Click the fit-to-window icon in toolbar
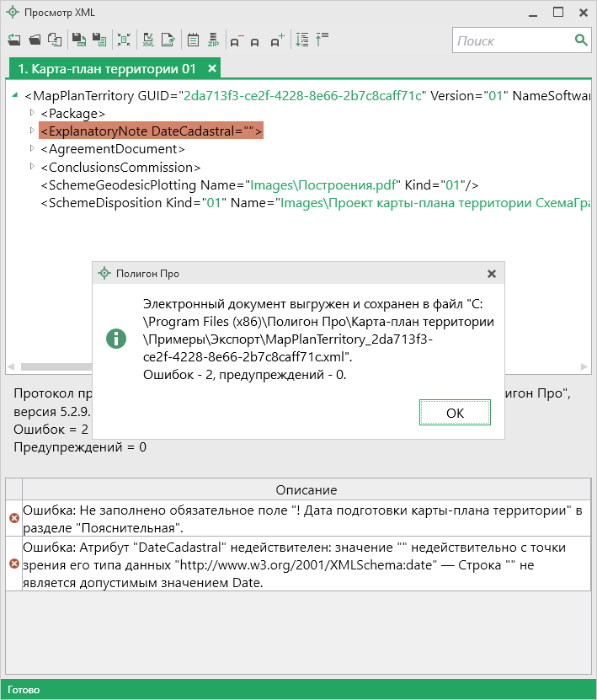The width and height of the screenshot is (597, 700). coord(124,40)
